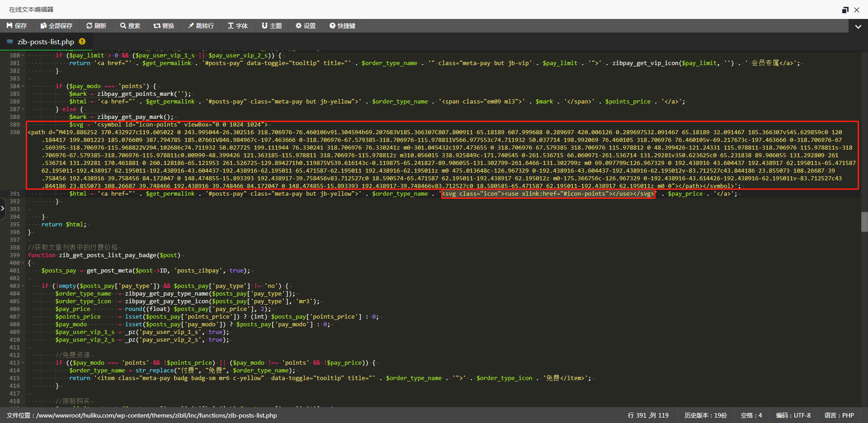Refresh the file with 刷新 button

click(x=96, y=26)
